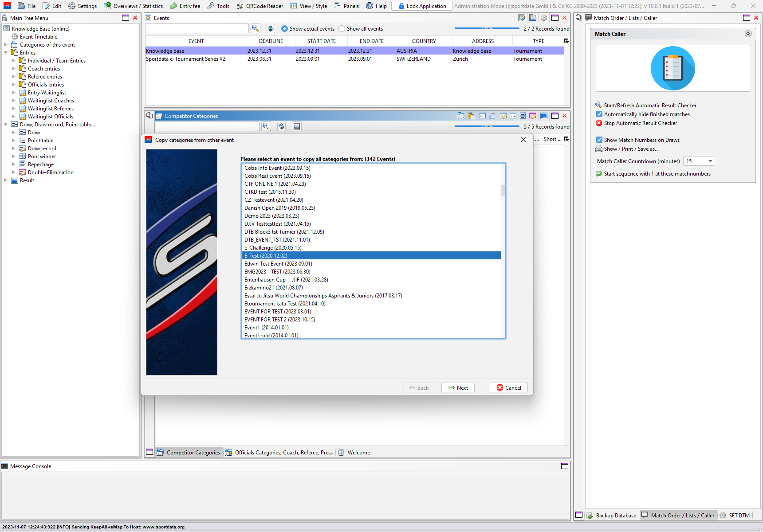Click the search magnifier icon in Competitor Categories
763x532 pixels.
[x=266, y=126]
